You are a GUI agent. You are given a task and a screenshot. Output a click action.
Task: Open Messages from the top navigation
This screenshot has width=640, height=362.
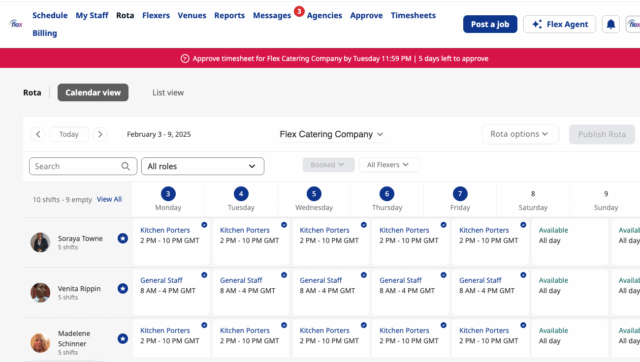click(x=272, y=16)
